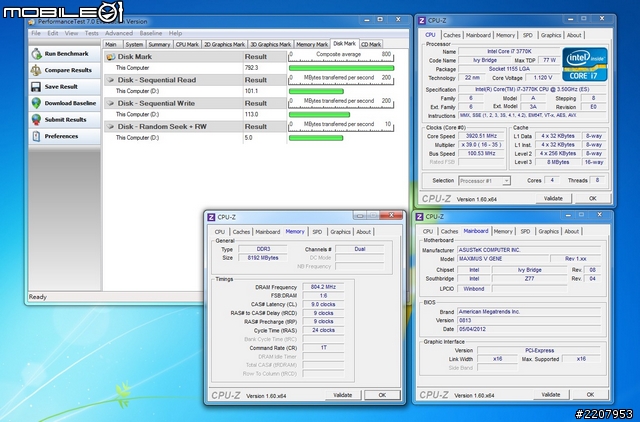This screenshot has height=422, width=640.
Task: Click Validate in CPU tab CPU-Z window
Action: pyautogui.click(x=553, y=198)
